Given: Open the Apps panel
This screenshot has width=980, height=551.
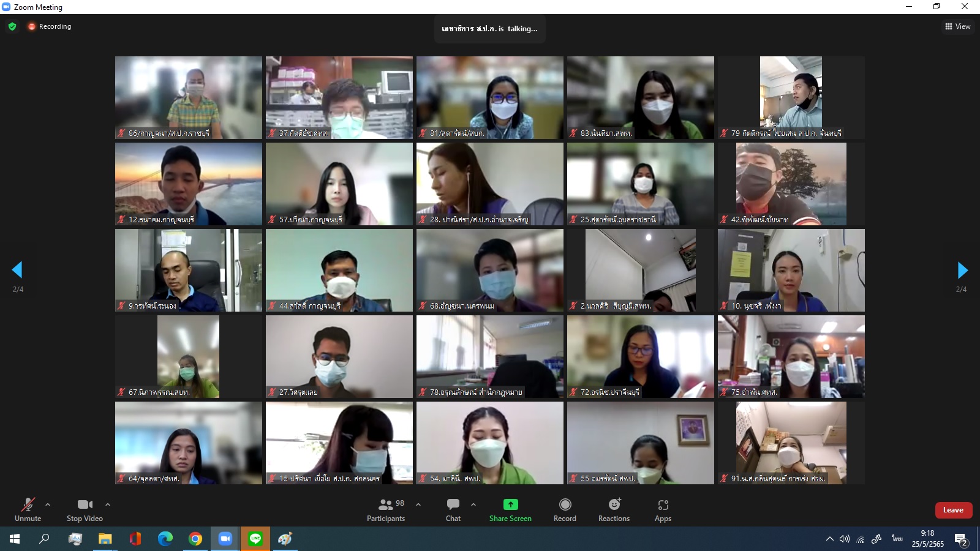Looking at the screenshot, I should coord(663,509).
